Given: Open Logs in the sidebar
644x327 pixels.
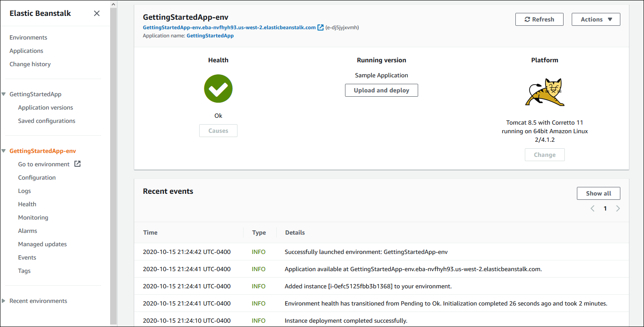Looking at the screenshot, I should click(25, 191).
